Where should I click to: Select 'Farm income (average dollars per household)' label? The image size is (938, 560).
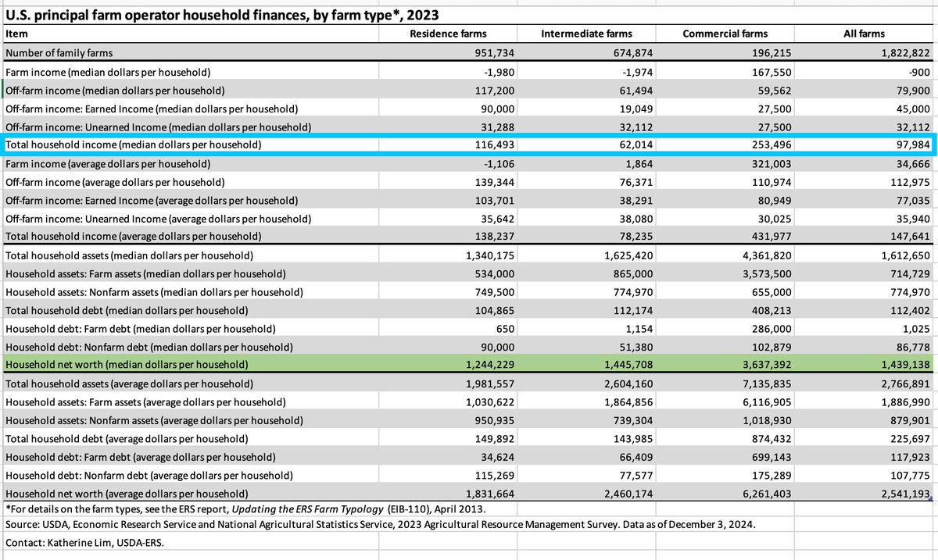click(109, 164)
